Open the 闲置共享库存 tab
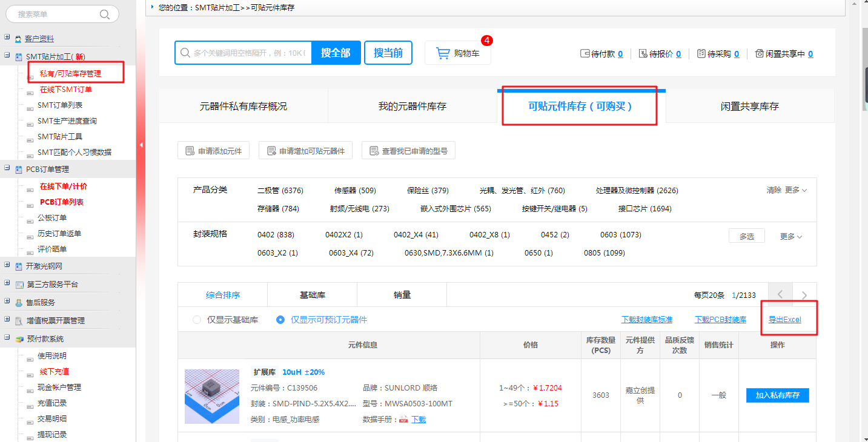 point(749,107)
